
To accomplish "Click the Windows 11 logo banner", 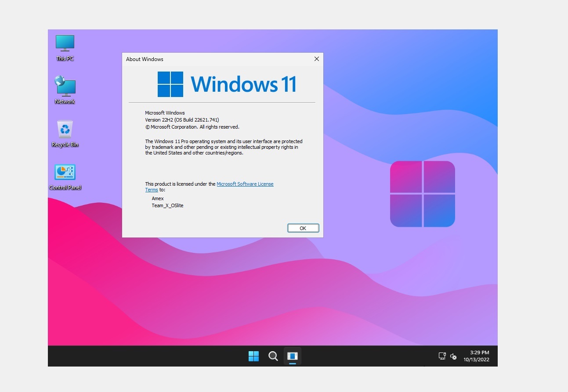I will point(227,84).
